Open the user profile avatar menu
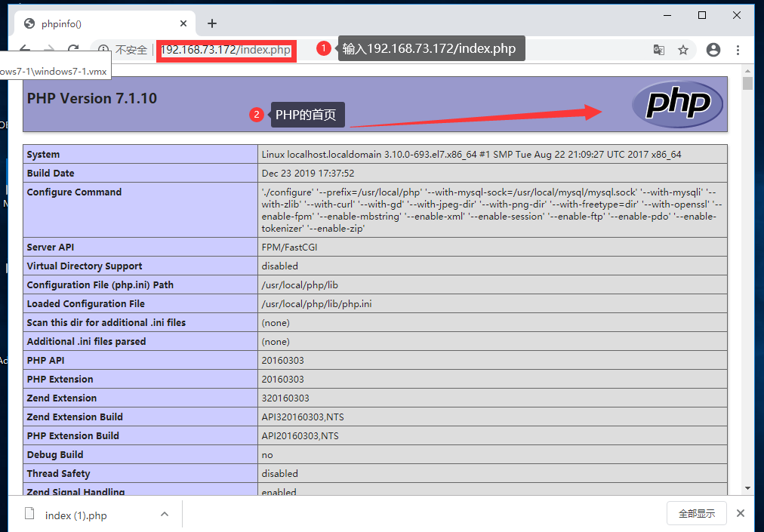764x532 pixels. (x=713, y=50)
